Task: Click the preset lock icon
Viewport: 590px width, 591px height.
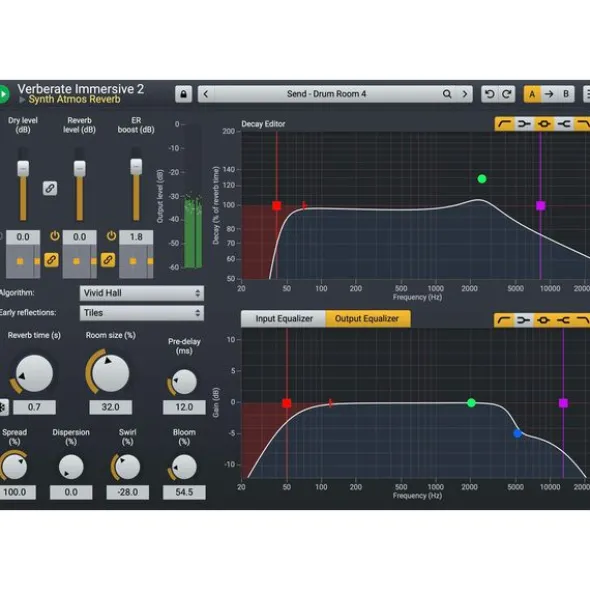Action: tap(184, 94)
